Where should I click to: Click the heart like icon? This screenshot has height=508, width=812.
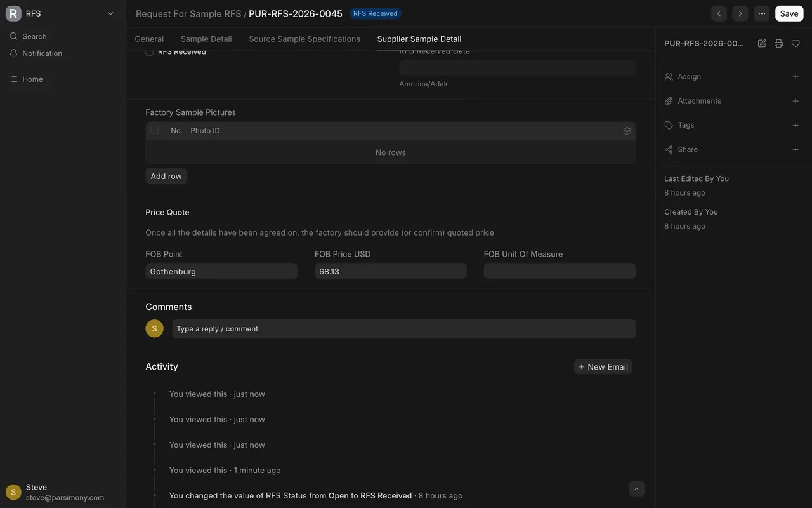click(x=796, y=43)
